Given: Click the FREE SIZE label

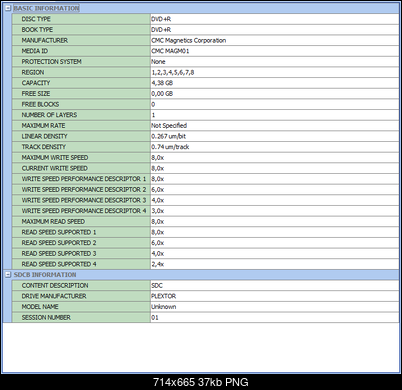Looking at the screenshot, I should (36, 94).
